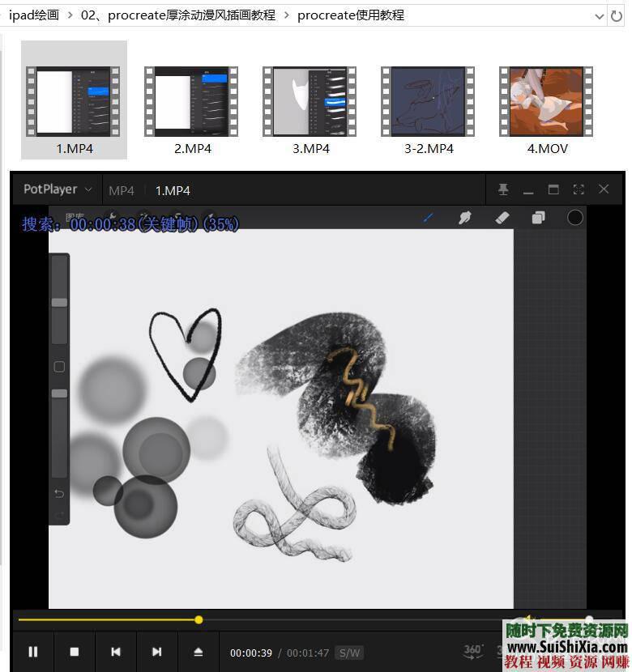This screenshot has height=672, width=632.
Task: Click the eject/open file button
Action: click(x=198, y=652)
